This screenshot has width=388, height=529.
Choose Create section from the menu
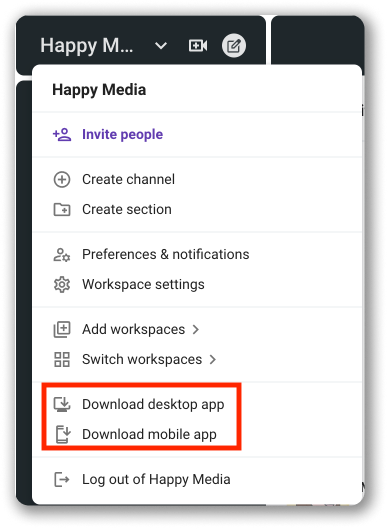(127, 210)
